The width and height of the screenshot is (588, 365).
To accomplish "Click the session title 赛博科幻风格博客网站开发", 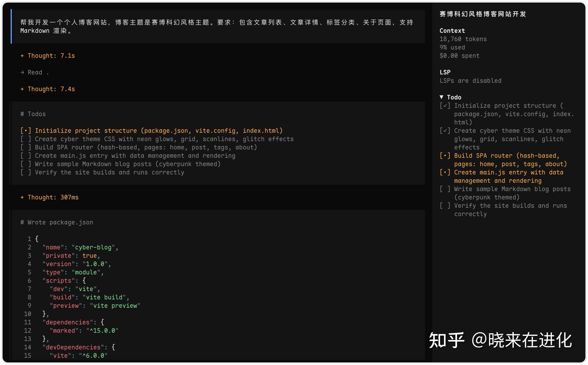I will click(x=483, y=14).
